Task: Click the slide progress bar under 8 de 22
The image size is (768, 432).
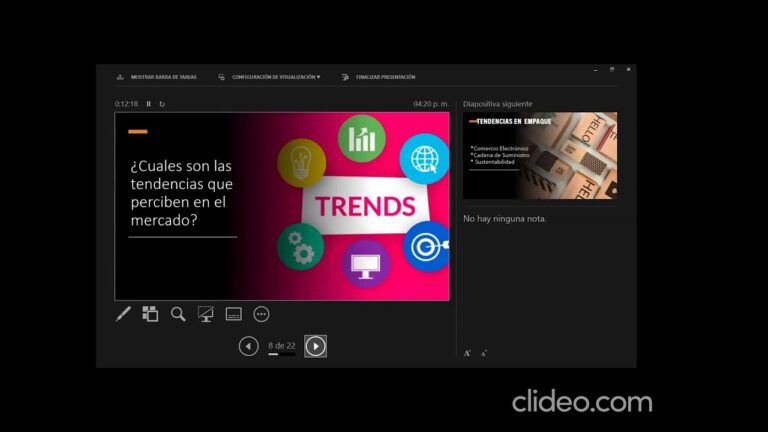Action: coord(282,354)
